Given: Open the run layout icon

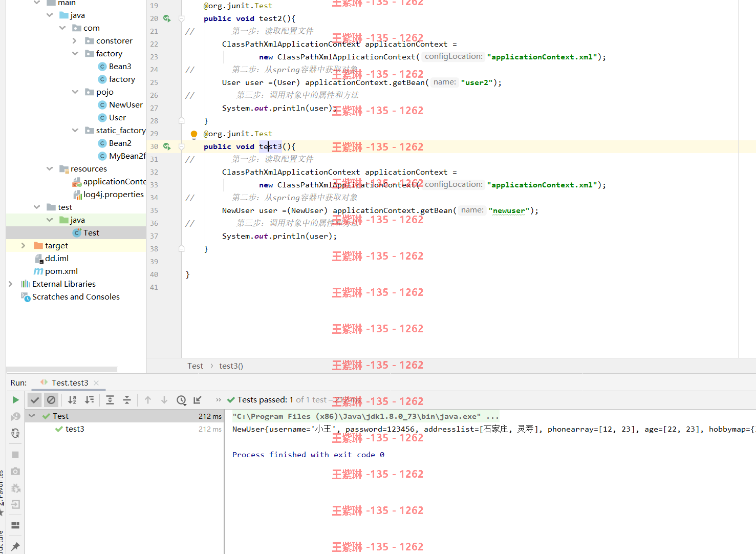Looking at the screenshot, I should 15,525.
